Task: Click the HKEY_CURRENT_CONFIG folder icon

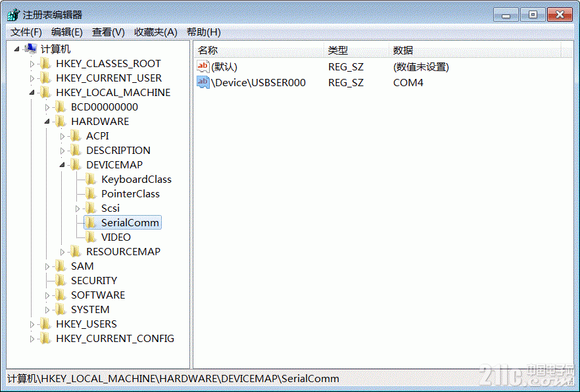Action: (x=45, y=338)
